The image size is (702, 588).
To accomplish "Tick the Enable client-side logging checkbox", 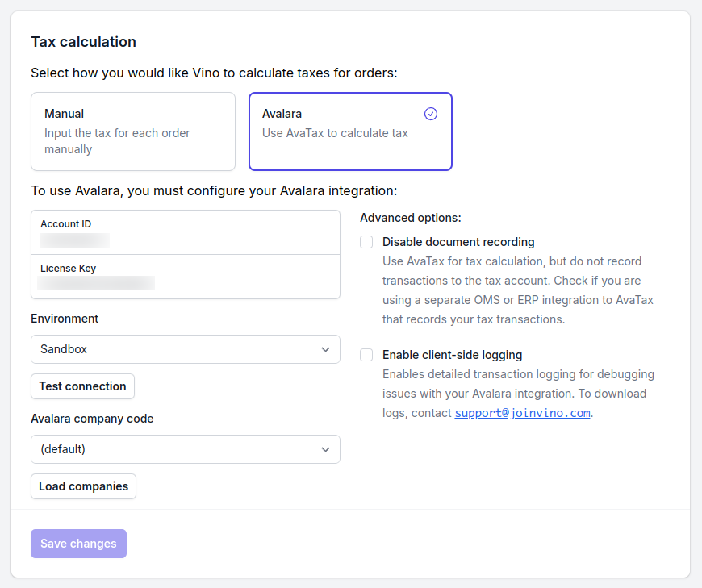I will tap(366, 355).
